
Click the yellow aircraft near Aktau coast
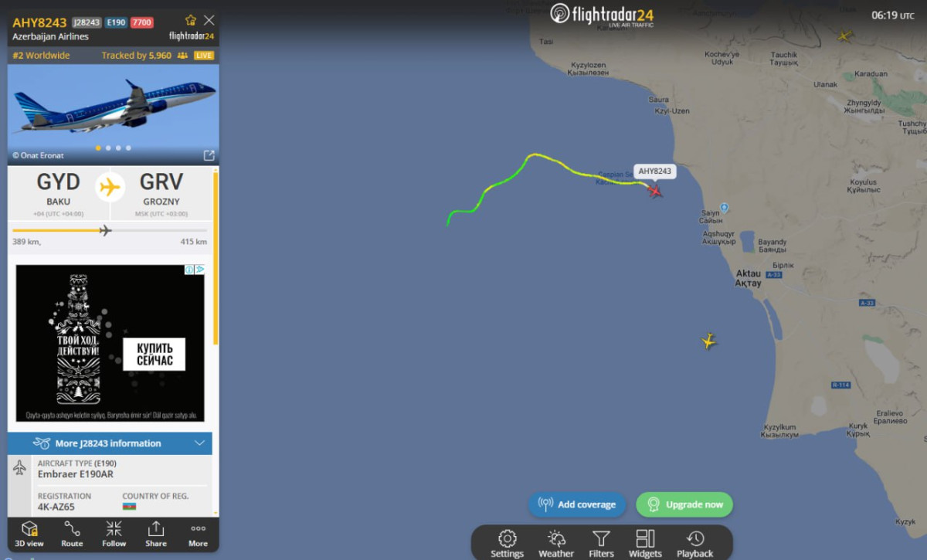709,341
